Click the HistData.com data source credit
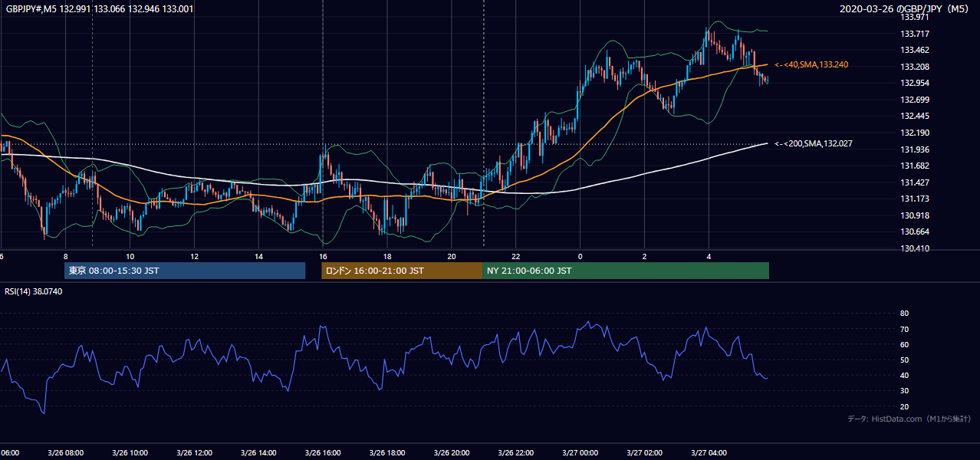 pyautogui.click(x=909, y=419)
